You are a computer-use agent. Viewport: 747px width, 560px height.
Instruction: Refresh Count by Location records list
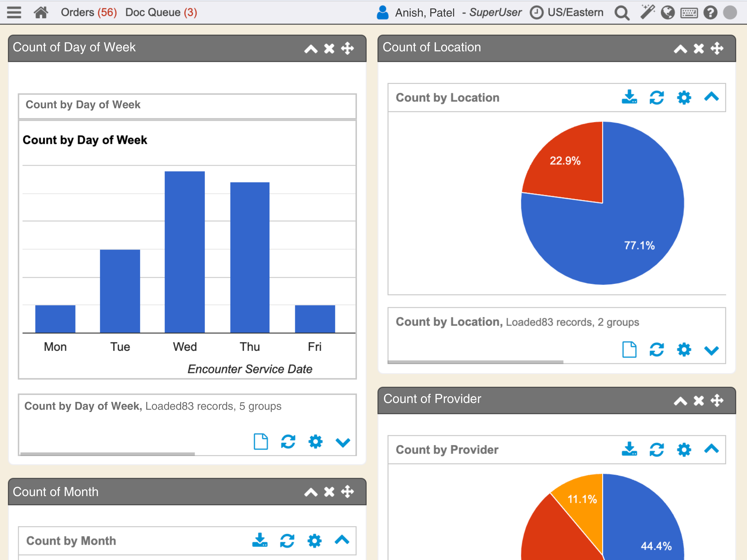[x=657, y=349]
